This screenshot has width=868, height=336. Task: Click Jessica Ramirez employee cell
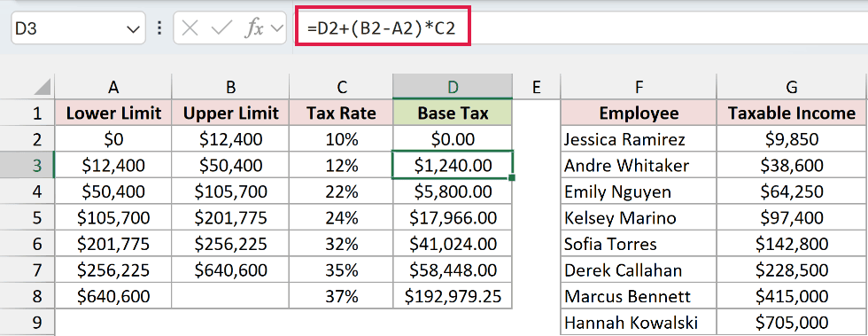point(639,138)
